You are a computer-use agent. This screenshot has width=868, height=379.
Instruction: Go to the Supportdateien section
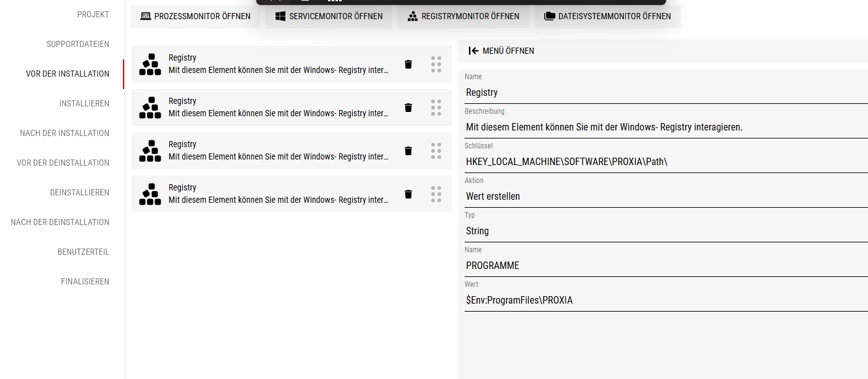click(78, 44)
